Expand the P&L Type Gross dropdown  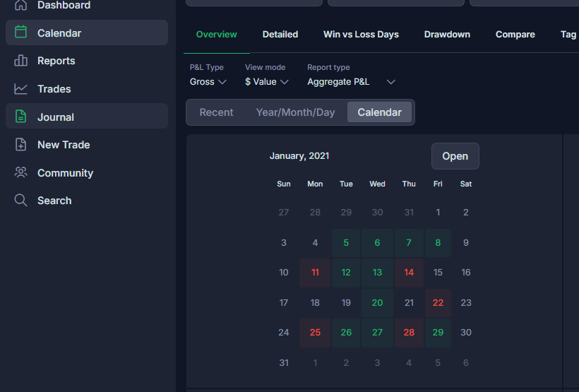click(208, 82)
